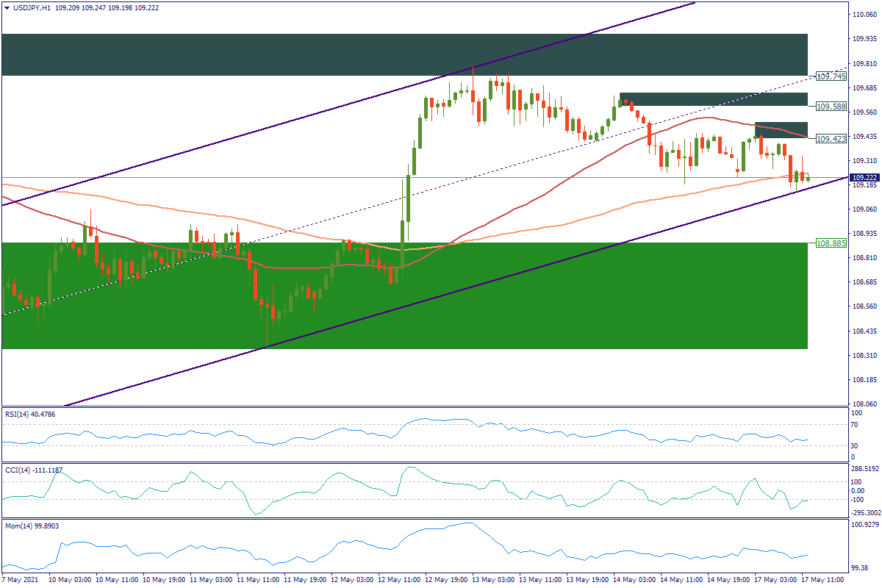Click the 288.5192 value on the CCI scale
Image resolution: width=882 pixels, height=588 pixels.
(864, 468)
